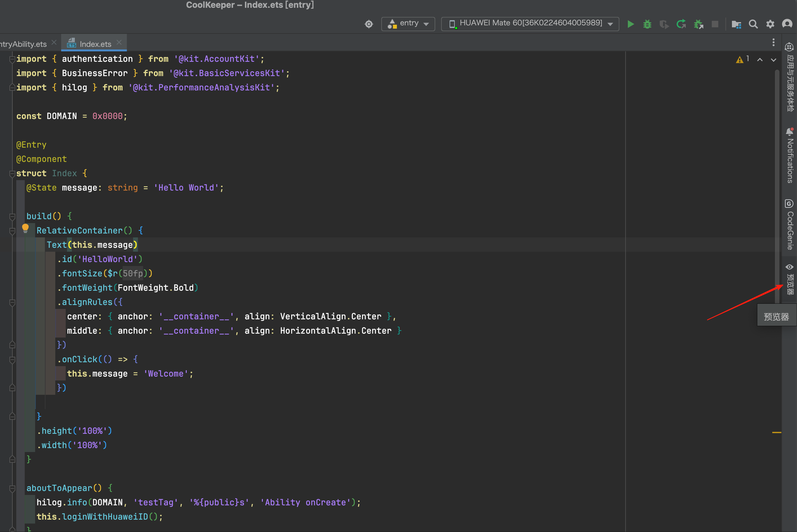Jump to previous highlighted error arrow
Viewport: 797px width, 532px height.
[760, 60]
